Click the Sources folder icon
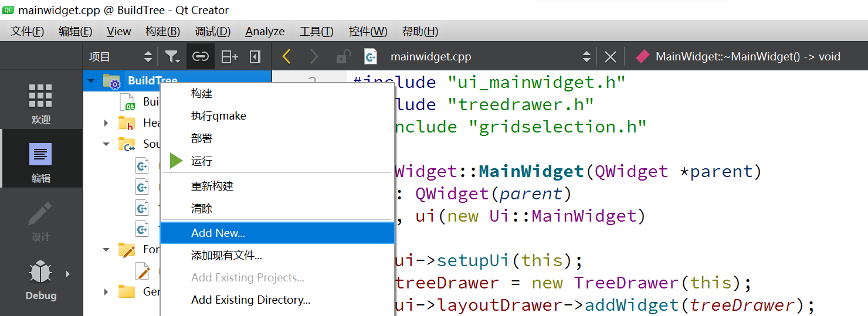This screenshot has height=316, width=868. pyautogui.click(x=127, y=144)
